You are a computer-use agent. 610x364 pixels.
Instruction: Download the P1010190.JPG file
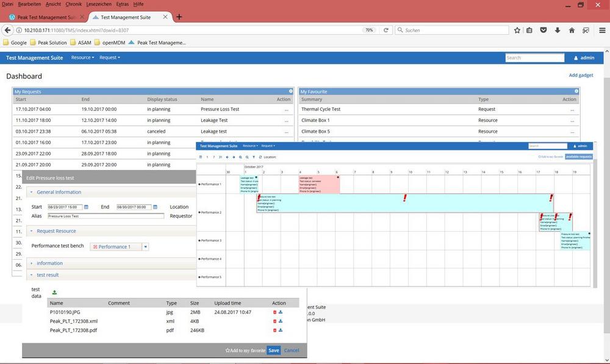(x=281, y=312)
